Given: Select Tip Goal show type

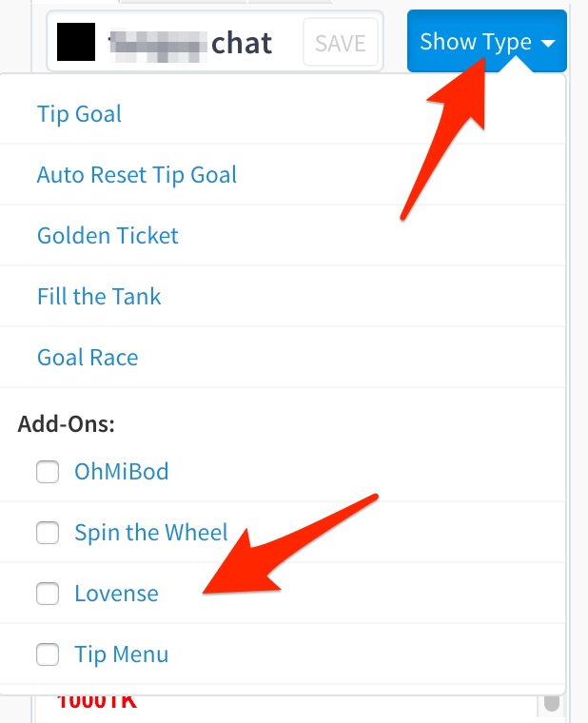Looking at the screenshot, I should point(79,114).
